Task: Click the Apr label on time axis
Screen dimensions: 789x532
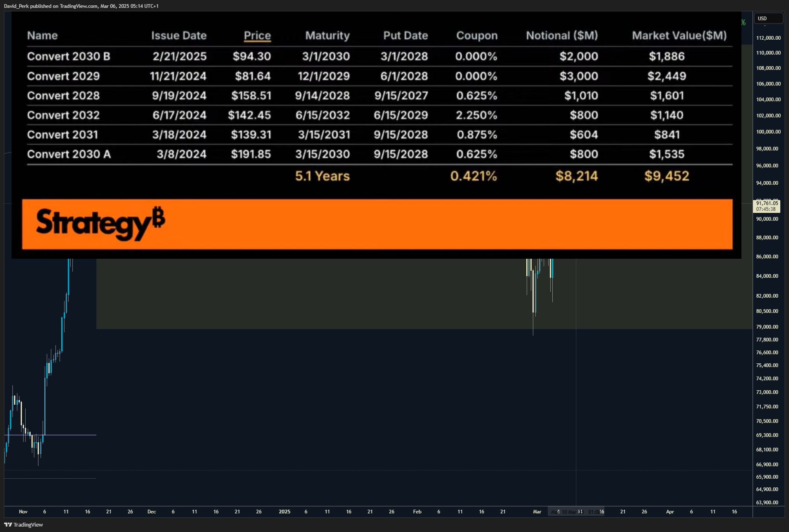Action: click(670, 511)
